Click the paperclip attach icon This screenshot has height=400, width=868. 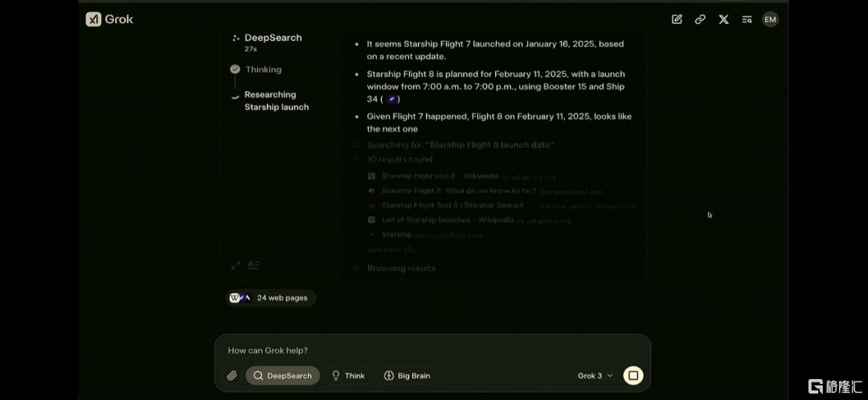point(232,376)
